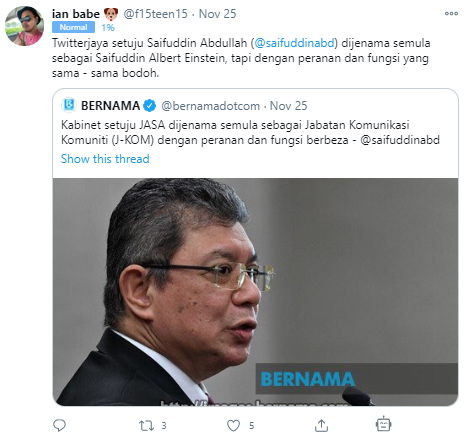The height and width of the screenshot is (444, 469).
Task: Open the tweet's Nov 25 timestamp
Action: [x=217, y=14]
